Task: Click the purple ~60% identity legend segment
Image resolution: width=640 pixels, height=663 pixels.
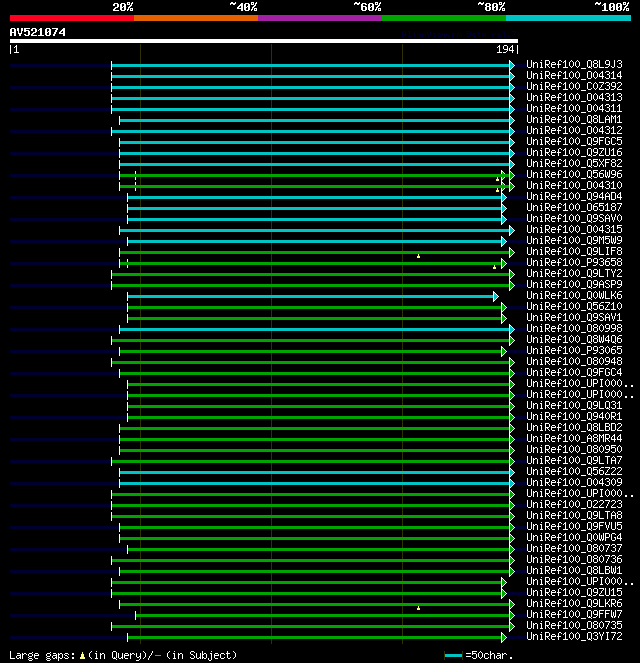Action: click(x=320, y=18)
